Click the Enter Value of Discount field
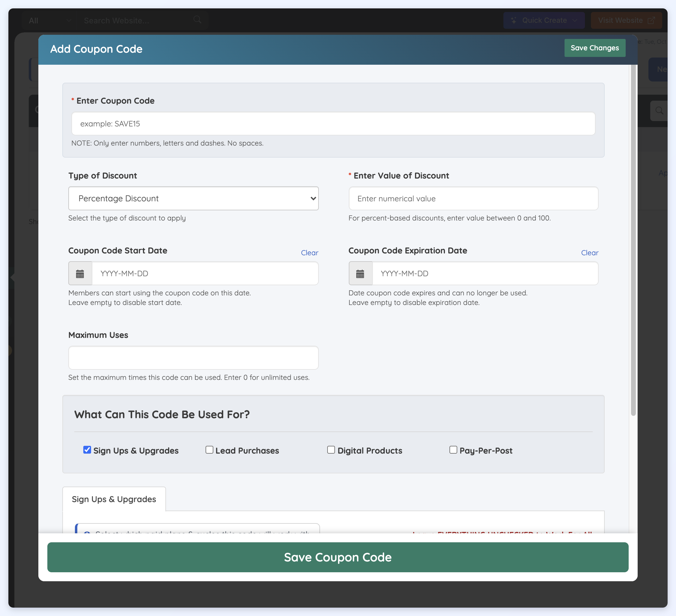This screenshot has width=676, height=616. [x=473, y=199]
